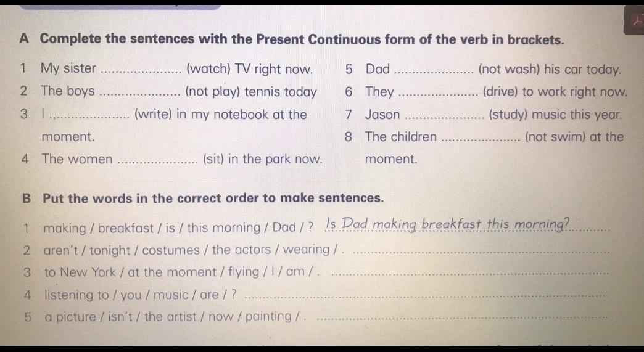Click the '(not swim)' verb hint
The image size is (644, 352).
[555, 137]
